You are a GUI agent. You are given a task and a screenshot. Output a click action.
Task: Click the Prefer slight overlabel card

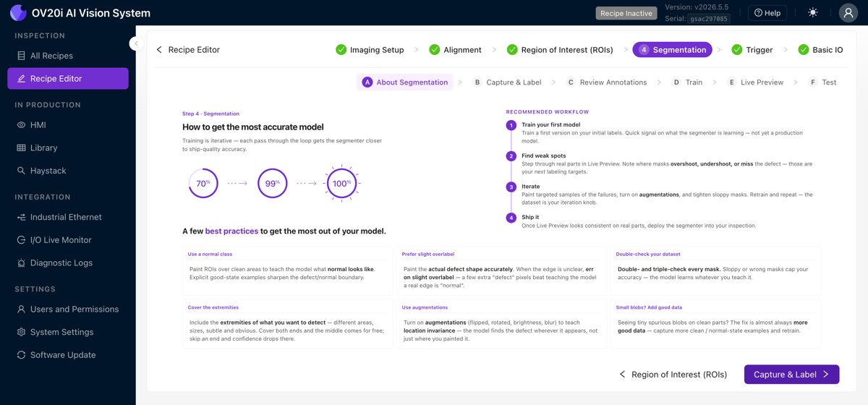point(501,271)
